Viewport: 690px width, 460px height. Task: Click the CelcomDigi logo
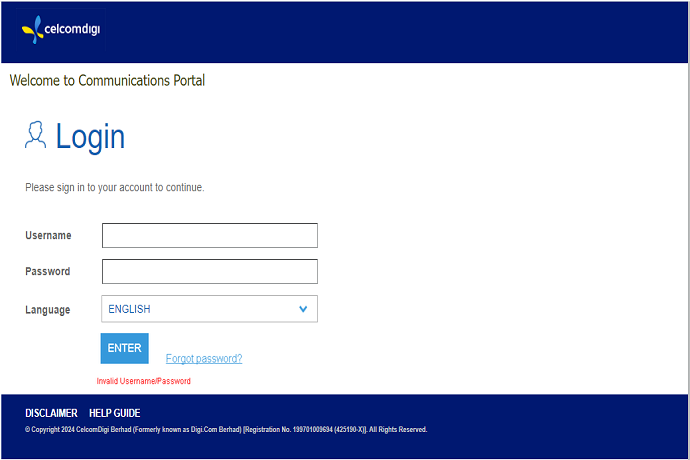61,29
